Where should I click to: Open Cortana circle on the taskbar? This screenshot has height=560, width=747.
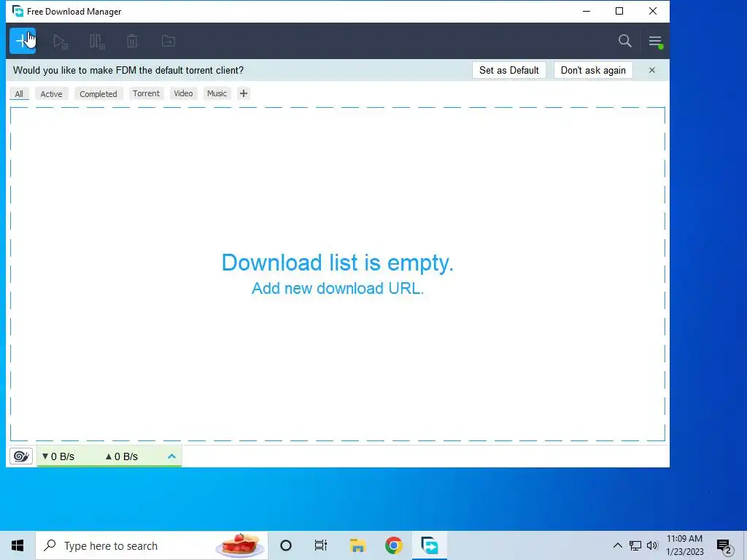(286, 545)
